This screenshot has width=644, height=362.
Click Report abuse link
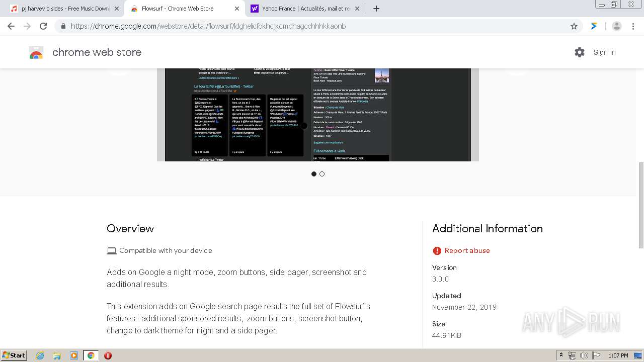(x=467, y=250)
